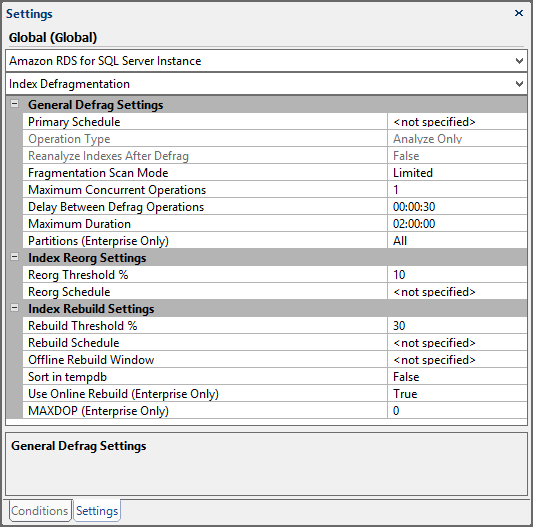Select the MAXDOP (Enterprise Only) label
Image resolution: width=533 pixels, height=527 pixels.
coord(98,411)
